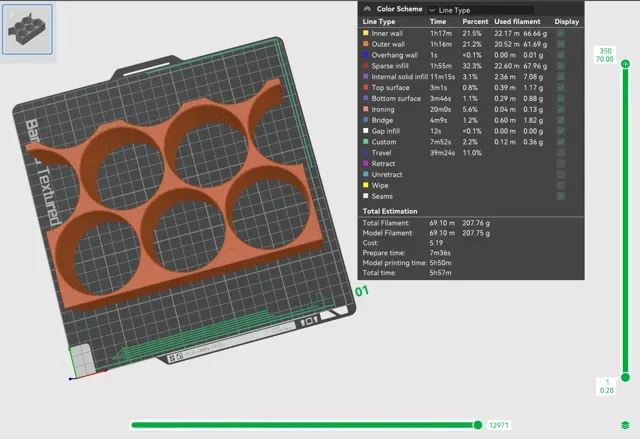Click the Model printing time 5h50m

pos(440,263)
